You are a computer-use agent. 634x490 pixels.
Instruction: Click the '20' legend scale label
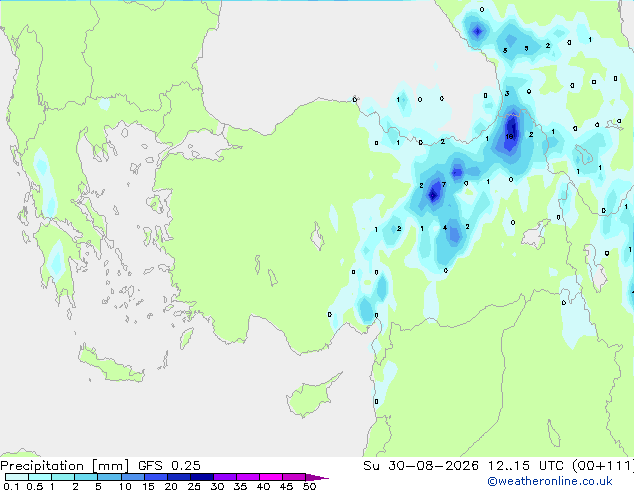[x=171, y=486]
